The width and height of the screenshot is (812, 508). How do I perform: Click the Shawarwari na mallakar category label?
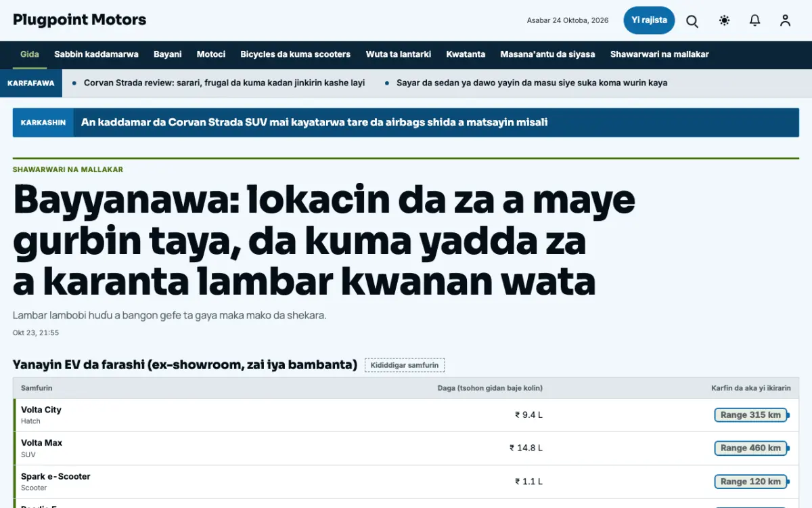(x=68, y=169)
